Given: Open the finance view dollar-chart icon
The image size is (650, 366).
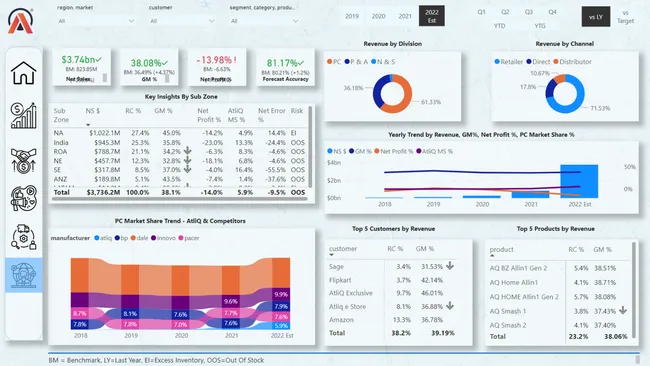Looking at the screenshot, I should click(24, 116).
